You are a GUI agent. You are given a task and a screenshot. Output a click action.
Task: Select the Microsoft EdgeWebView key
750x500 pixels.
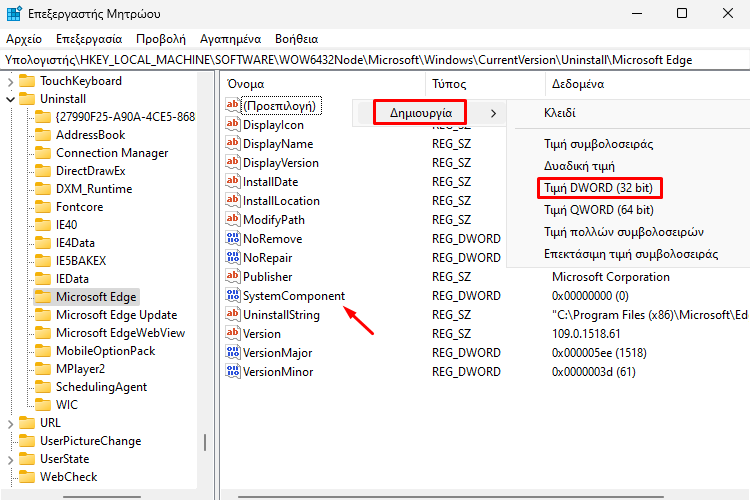coord(121,333)
